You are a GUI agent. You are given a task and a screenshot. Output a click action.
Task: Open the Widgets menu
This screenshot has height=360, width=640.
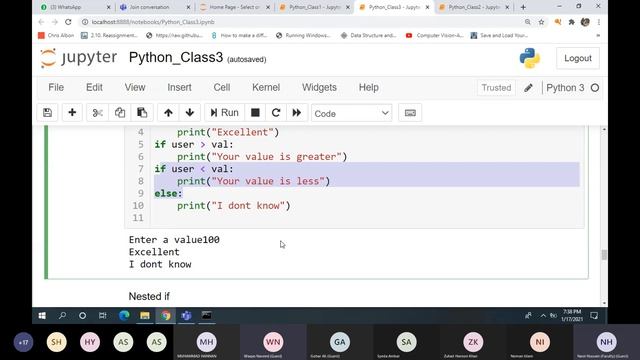click(x=319, y=87)
